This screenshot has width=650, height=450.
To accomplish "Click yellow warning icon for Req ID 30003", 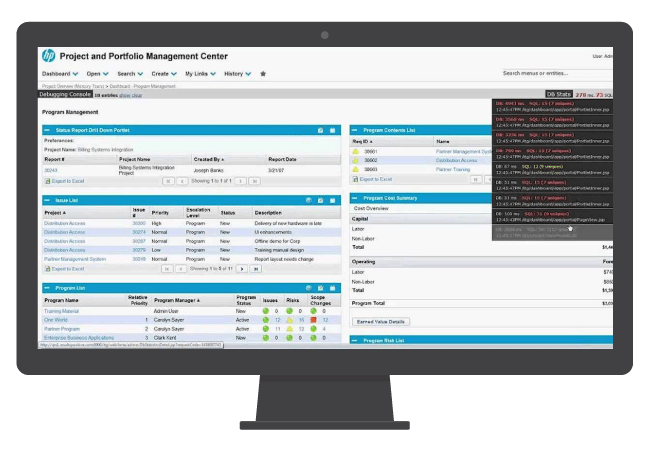I will click(355, 169).
